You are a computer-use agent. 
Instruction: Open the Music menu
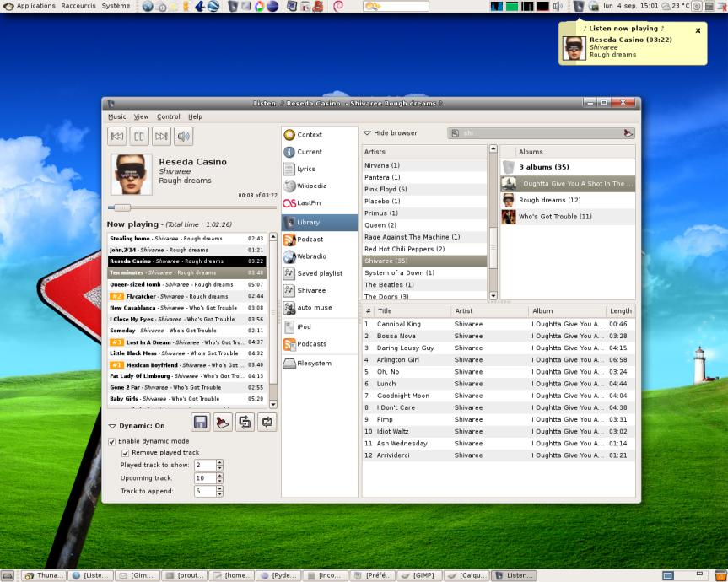point(117,117)
